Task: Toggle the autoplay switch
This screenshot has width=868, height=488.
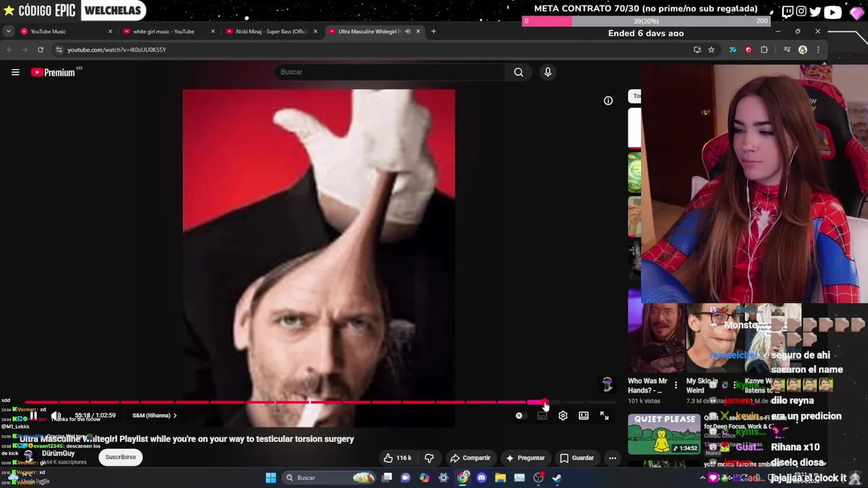Action: coord(519,416)
